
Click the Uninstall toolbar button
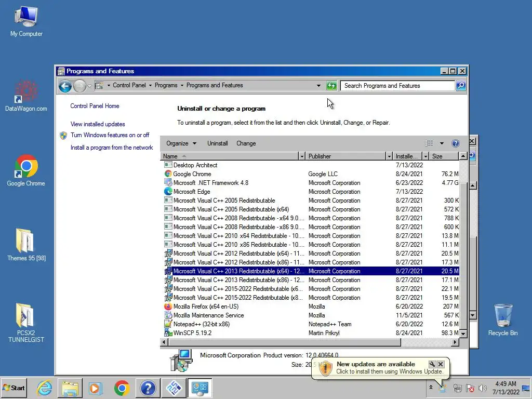point(218,143)
